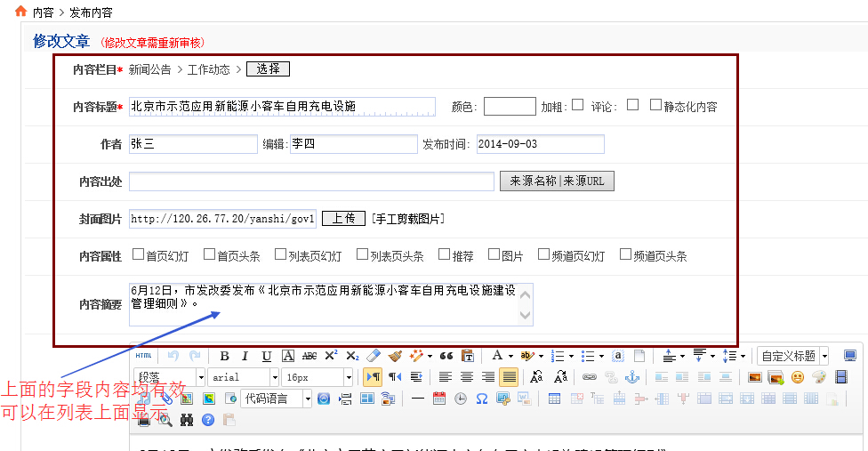Apply underline formatting
The width and height of the screenshot is (868, 451).
click(266, 356)
